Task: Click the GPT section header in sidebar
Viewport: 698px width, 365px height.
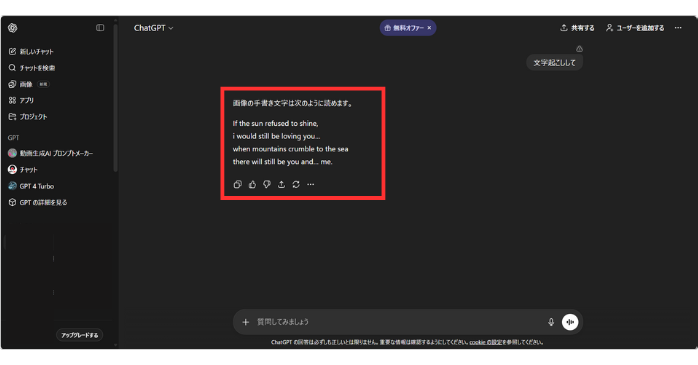Action: [13, 138]
